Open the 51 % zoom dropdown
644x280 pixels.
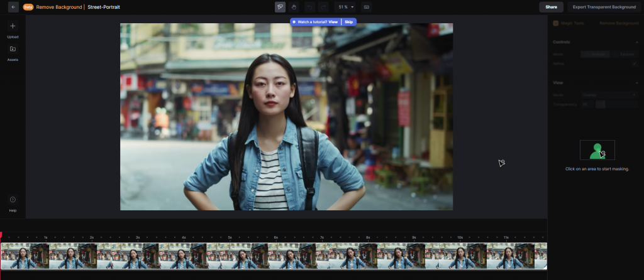(347, 7)
